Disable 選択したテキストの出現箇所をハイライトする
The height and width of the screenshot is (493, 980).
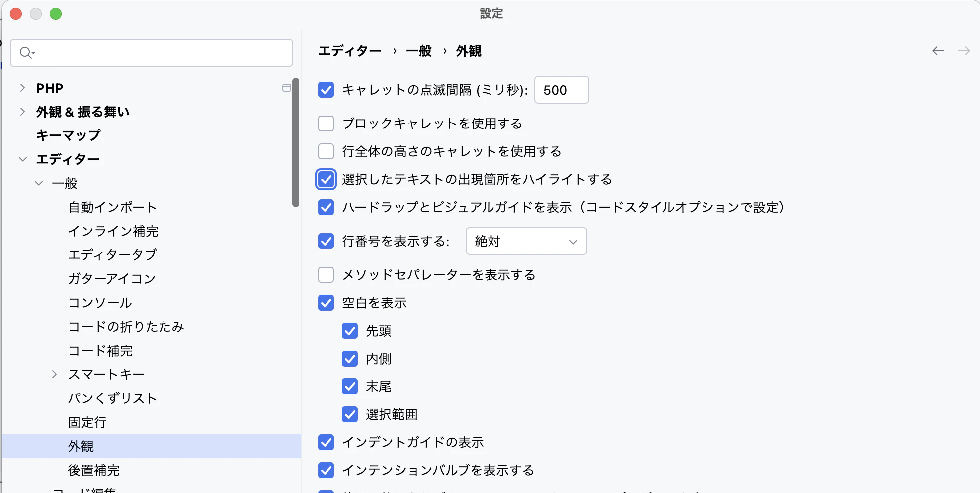(326, 180)
